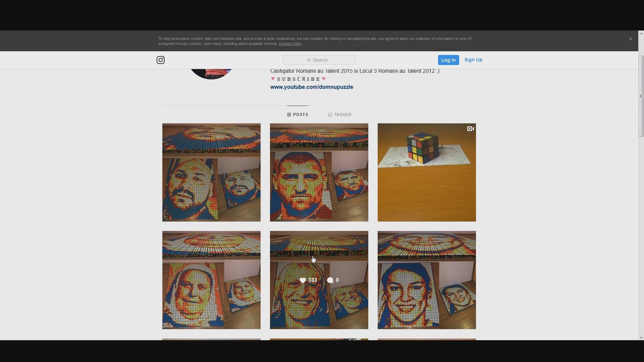
Task: Select the POSTS tab
Action: (x=298, y=115)
